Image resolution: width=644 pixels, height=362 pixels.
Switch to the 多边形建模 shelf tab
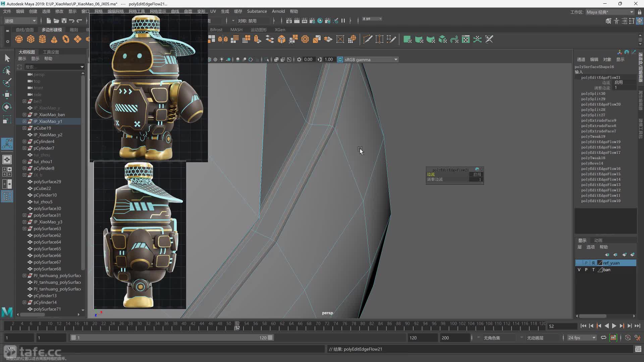coord(52,30)
